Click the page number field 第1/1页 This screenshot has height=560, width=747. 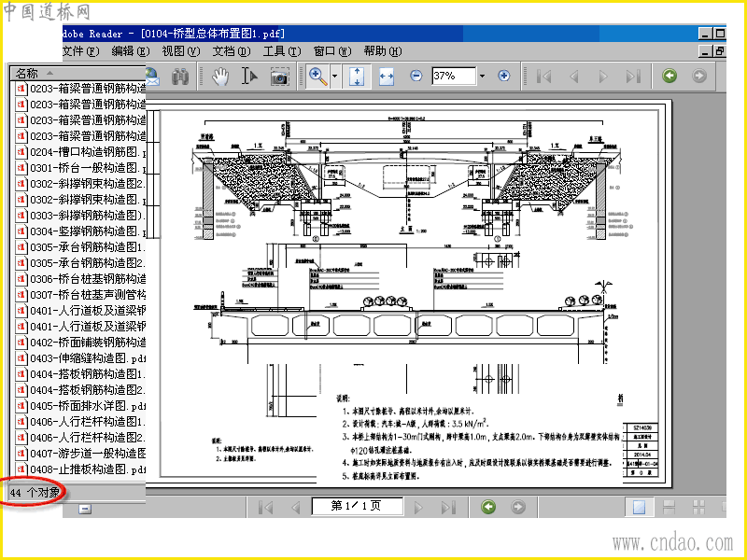(357, 506)
